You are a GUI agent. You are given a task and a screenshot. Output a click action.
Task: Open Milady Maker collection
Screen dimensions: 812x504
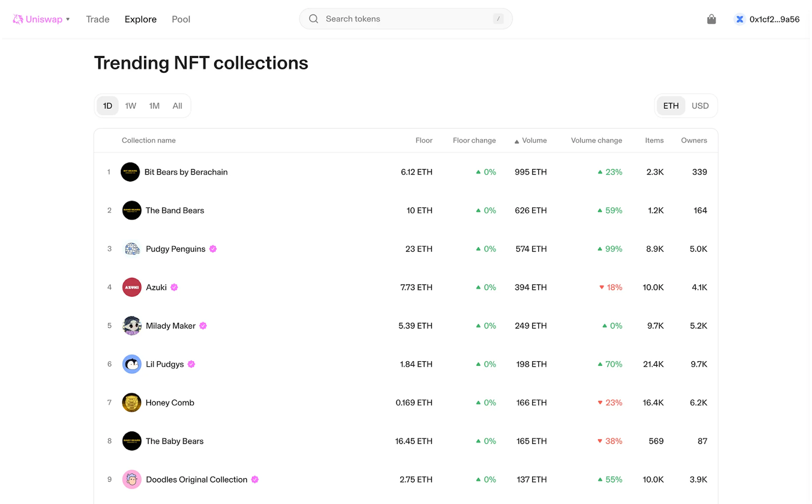pos(171,326)
